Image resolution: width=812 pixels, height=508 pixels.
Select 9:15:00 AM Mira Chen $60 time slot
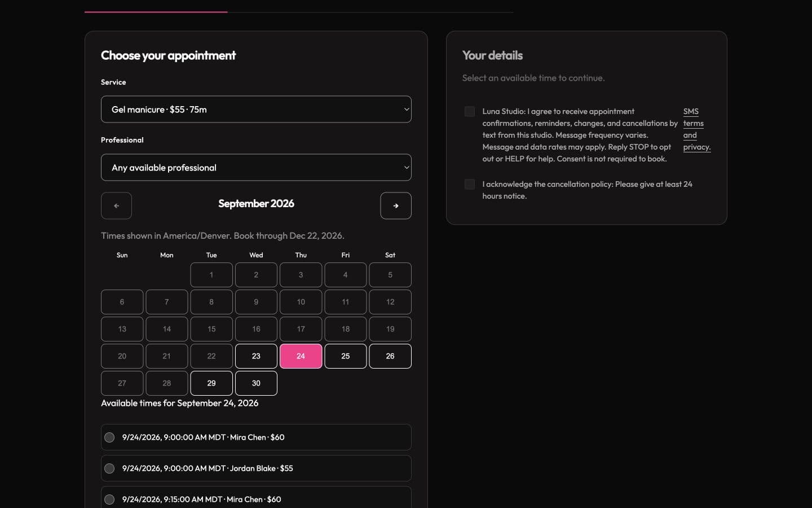pos(256,497)
